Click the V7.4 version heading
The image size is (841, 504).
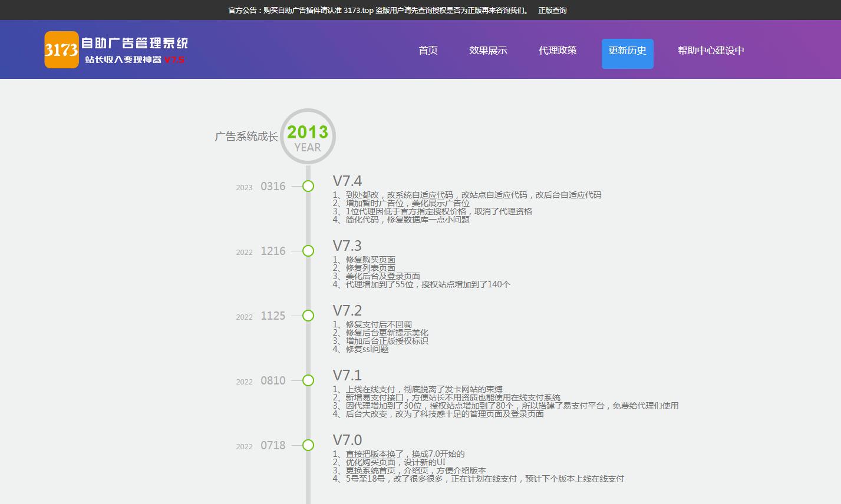tap(347, 181)
